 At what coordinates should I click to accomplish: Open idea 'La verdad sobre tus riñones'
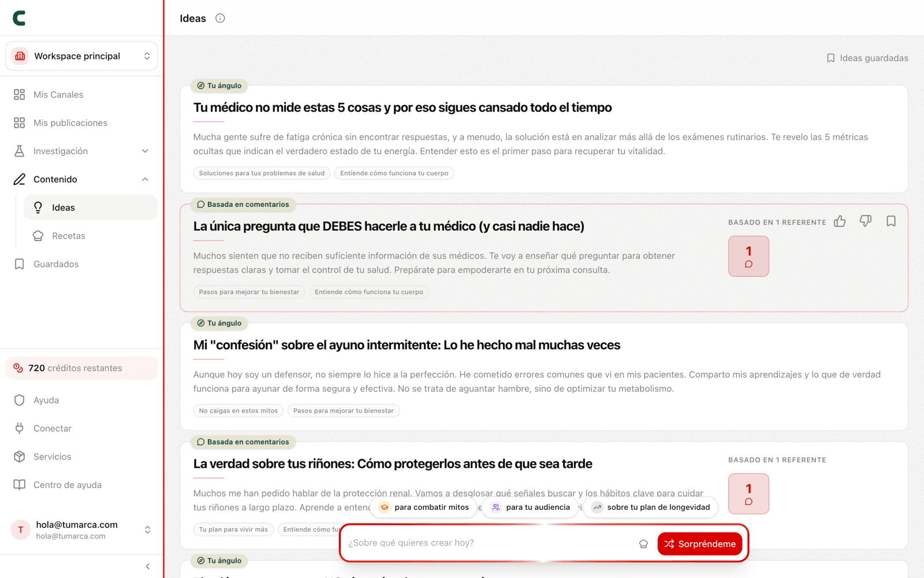point(393,464)
